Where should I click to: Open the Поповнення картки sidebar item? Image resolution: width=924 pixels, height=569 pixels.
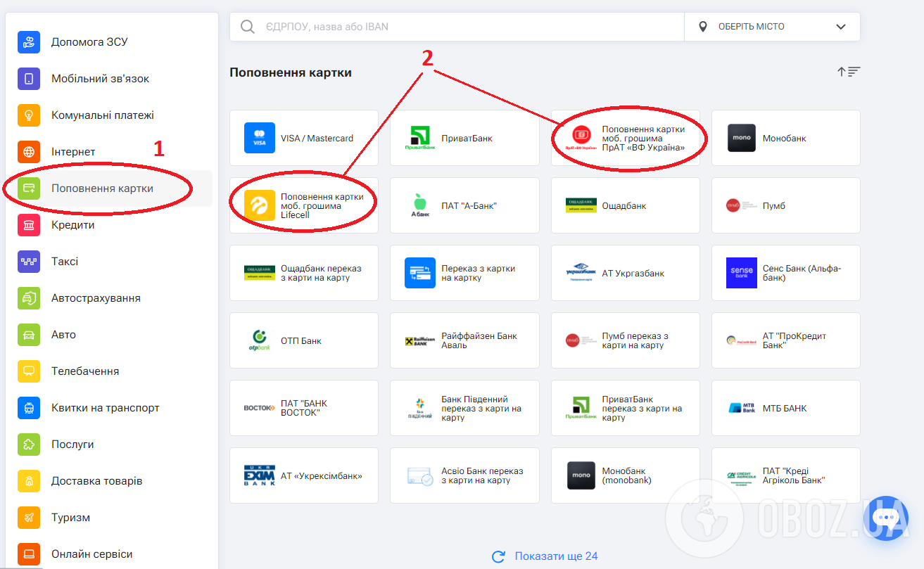pos(108,188)
